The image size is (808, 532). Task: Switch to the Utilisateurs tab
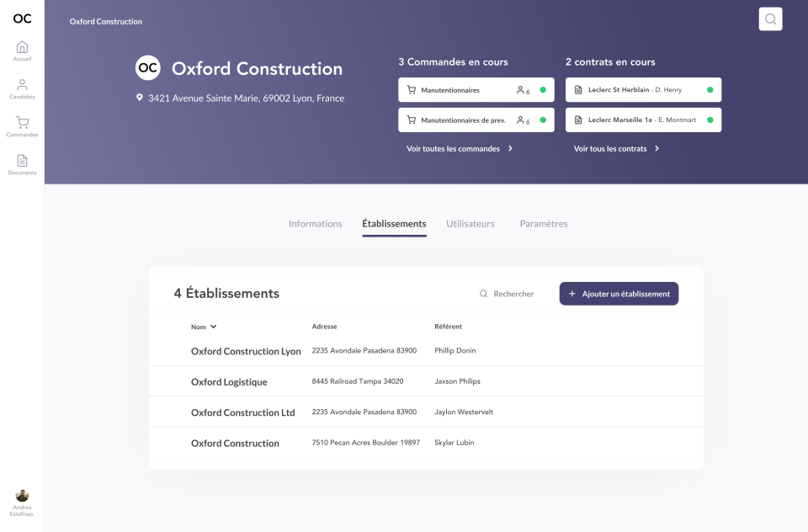click(x=470, y=224)
